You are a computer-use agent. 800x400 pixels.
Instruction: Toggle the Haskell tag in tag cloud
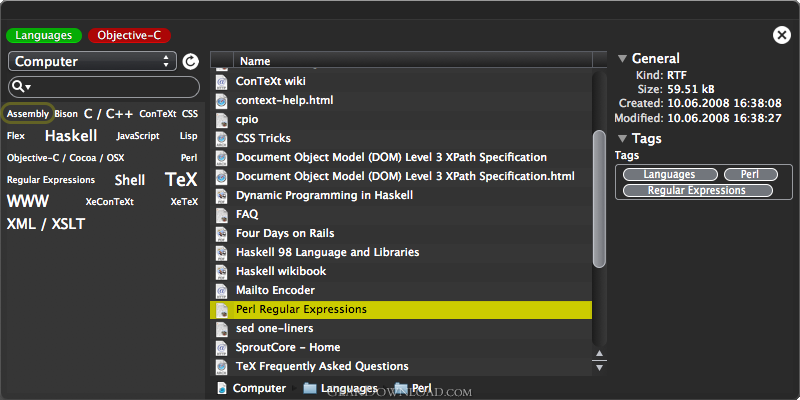point(71,136)
